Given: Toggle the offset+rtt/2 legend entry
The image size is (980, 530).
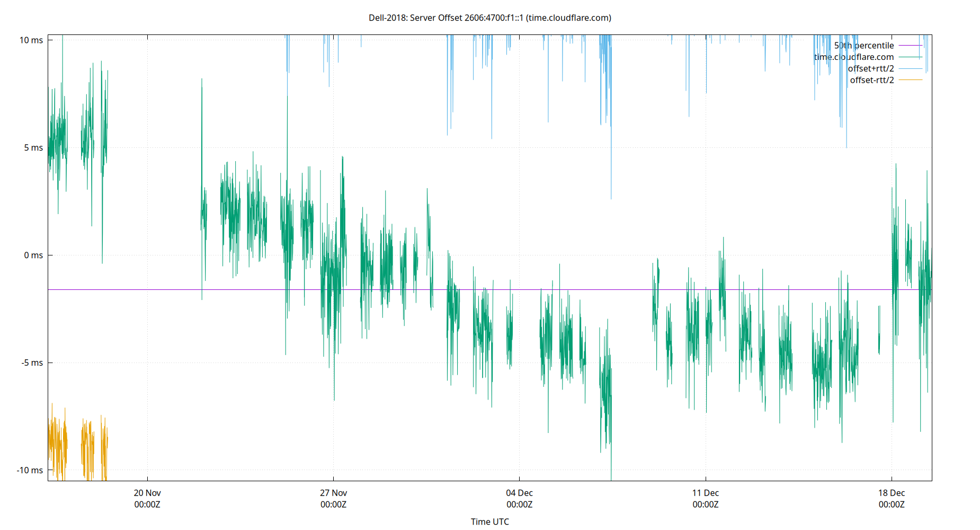Looking at the screenshot, I should 871,68.
